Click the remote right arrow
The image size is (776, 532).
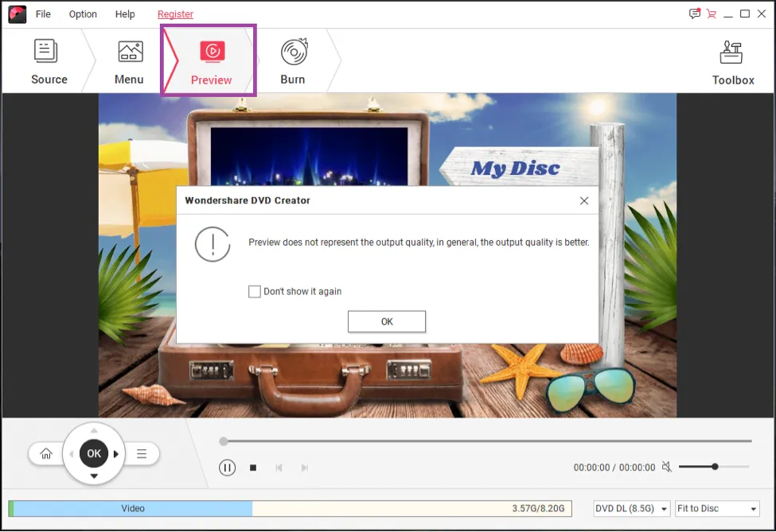click(x=116, y=453)
